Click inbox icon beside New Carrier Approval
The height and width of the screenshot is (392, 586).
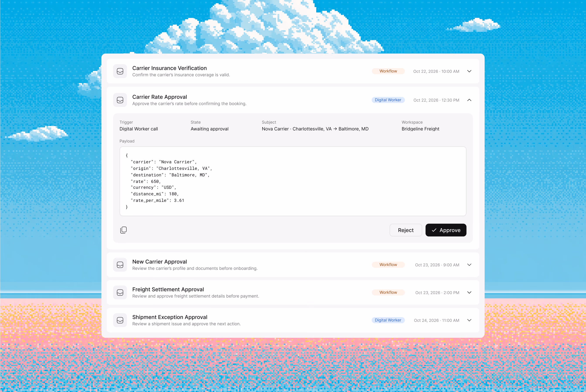120,265
